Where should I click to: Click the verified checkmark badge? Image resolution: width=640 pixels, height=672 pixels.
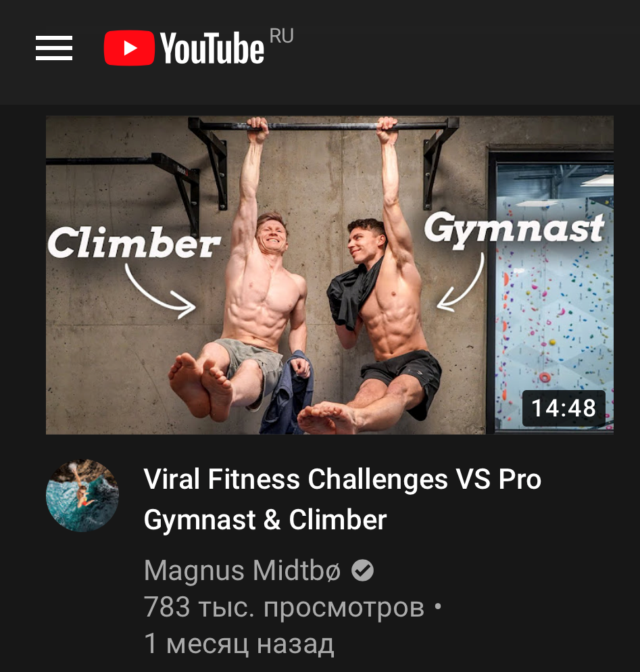click(362, 571)
